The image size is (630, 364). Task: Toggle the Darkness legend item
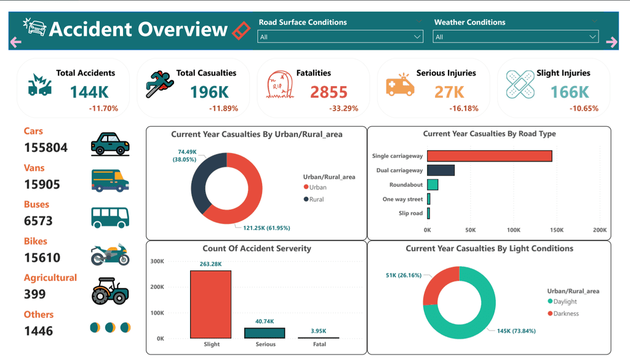pyautogui.click(x=564, y=314)
